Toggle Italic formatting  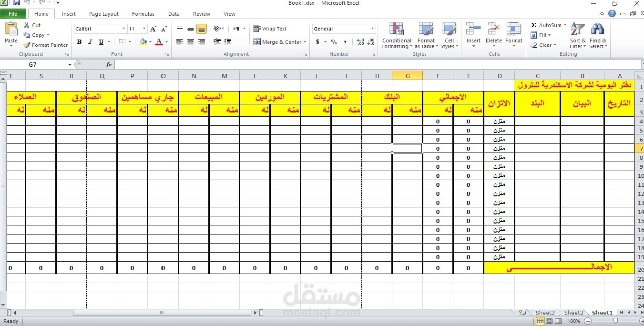coord(90,42)
